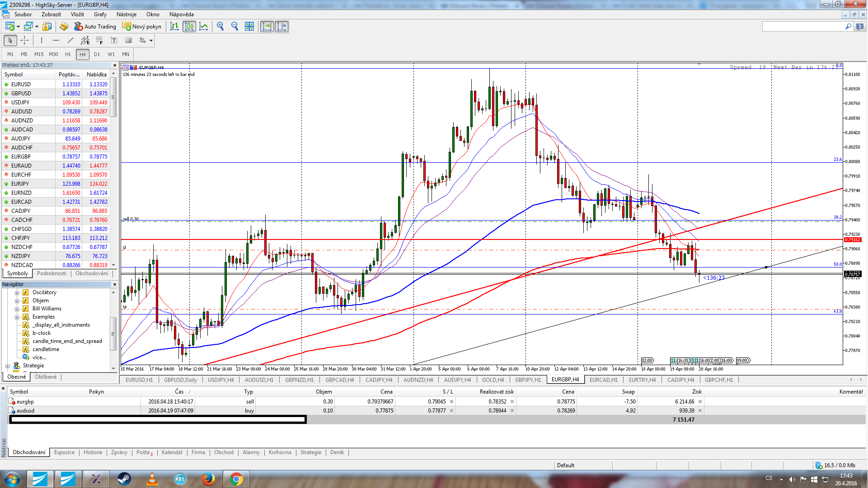Remove the audusd take profit with X
The width and height of the screenshot is (868, 488).
pos(512,411)
